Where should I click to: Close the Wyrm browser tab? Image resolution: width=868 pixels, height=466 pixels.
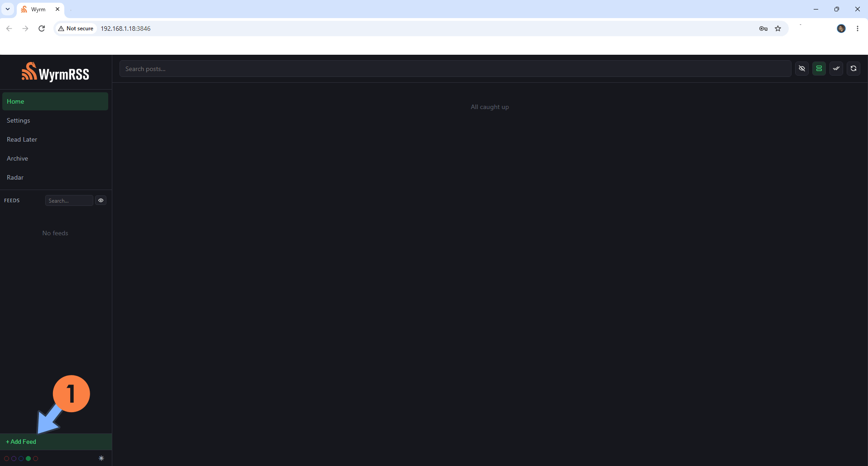point(58,9)
